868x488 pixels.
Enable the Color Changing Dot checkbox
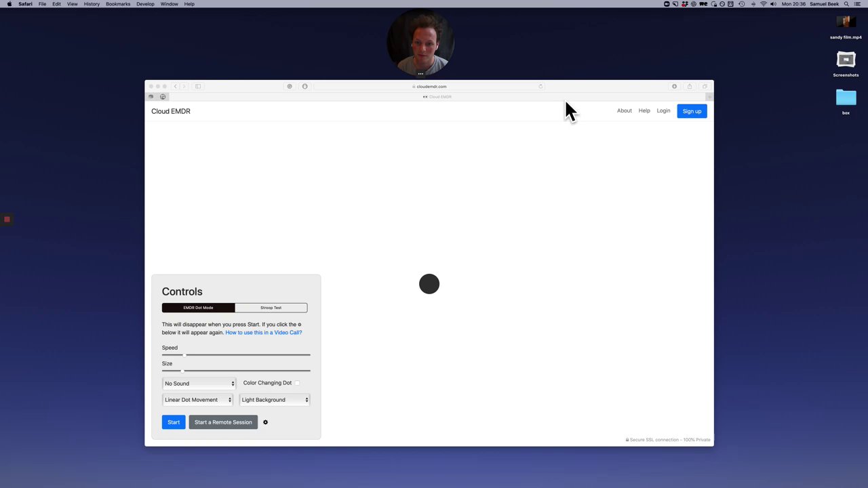tap(297, 383)
